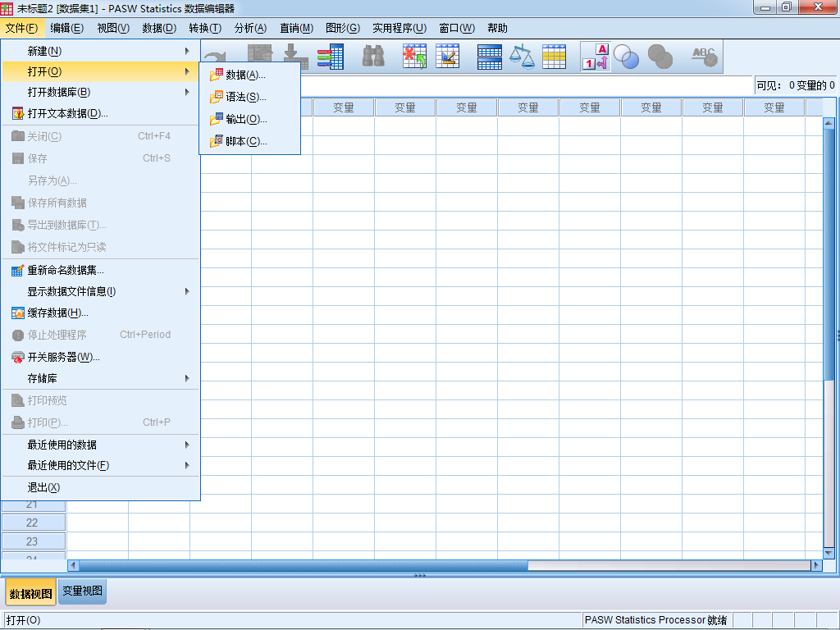Open the 文件(F) menu
Viewport: 840px width, 630px height.
pos(21,28)
